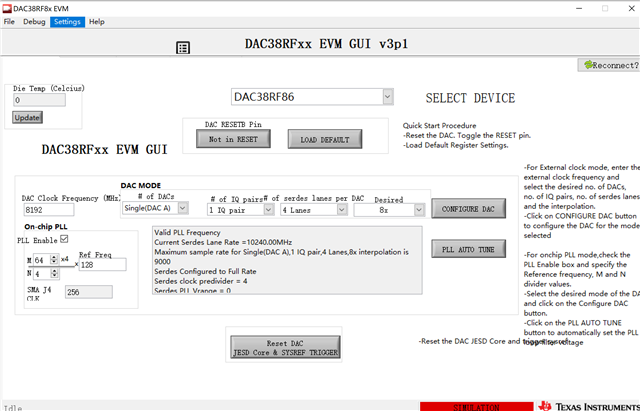Click the Idle status text
The width and height of the screenshot is (640, 411).
(x=13, y=408)
